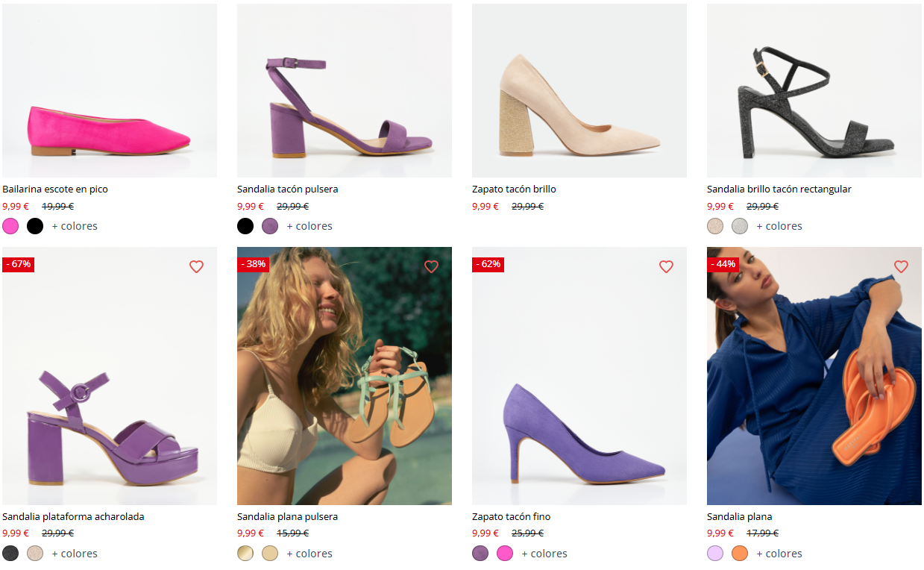Viewport: 924px width, 570px height.
Task: Select black swatch for Sandalia tacón pulsera
Action: (x=245, y=226)
